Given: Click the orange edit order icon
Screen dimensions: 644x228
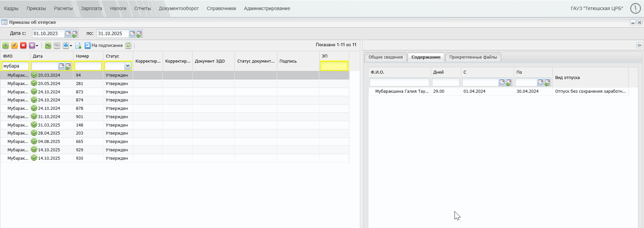Looking at the screenshot, I should point(14,46).
